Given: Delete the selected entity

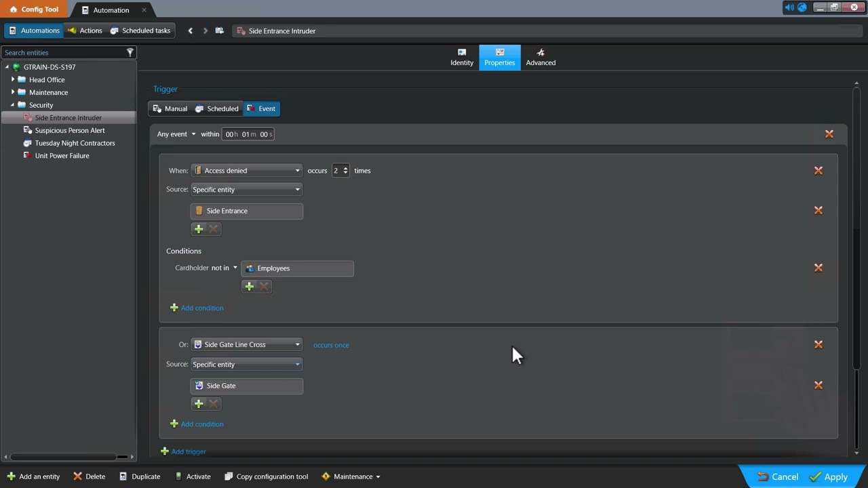Looking at the screenshot, I should [89, 476].
